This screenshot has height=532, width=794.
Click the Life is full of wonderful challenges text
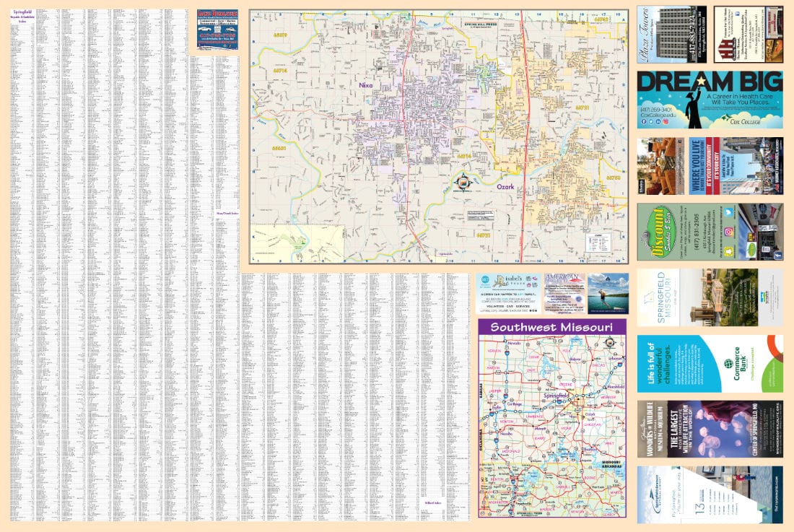659,363
